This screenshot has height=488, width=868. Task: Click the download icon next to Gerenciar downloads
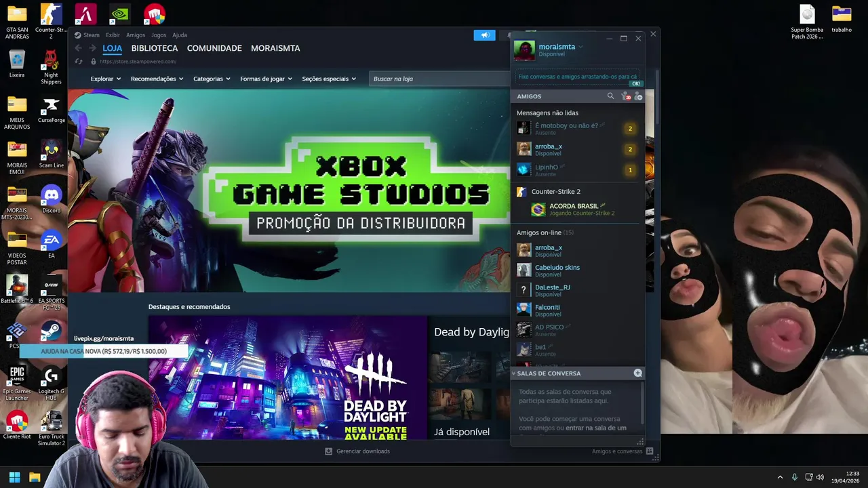(x=329, y=451)
